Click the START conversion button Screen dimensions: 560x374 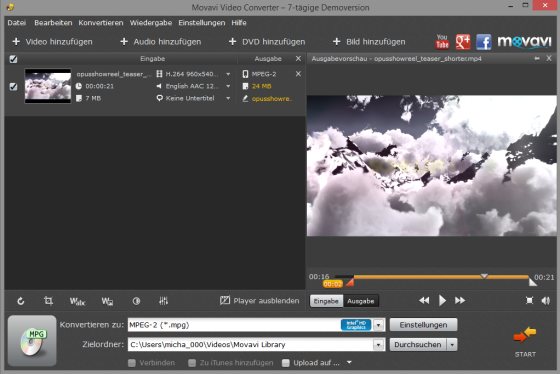pyautogui.click(x=525, y=342)
